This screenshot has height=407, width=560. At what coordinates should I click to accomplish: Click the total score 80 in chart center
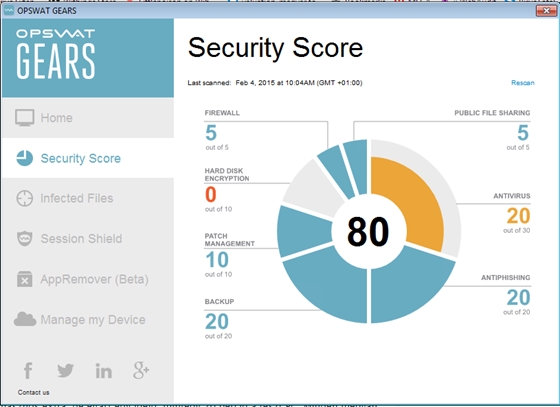(x=368, y=232)
